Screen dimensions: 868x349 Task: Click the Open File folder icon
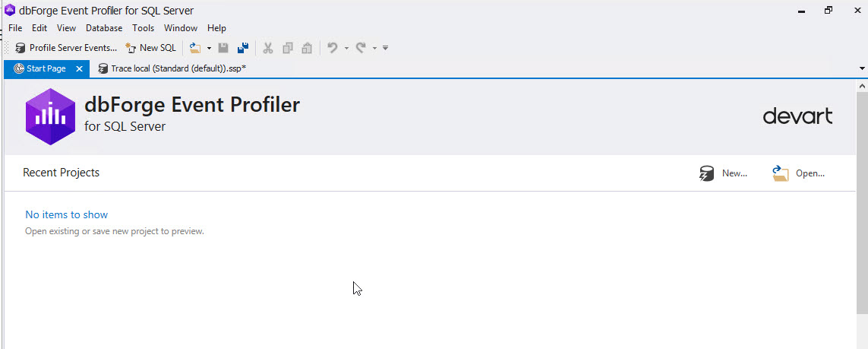[195, 48]
